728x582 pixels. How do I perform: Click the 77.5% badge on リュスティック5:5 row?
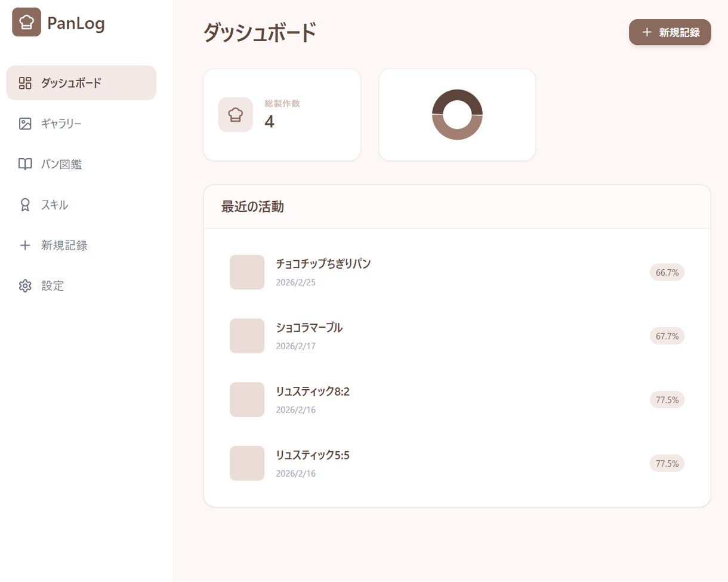pyautogui.click(x=667, y=463)
